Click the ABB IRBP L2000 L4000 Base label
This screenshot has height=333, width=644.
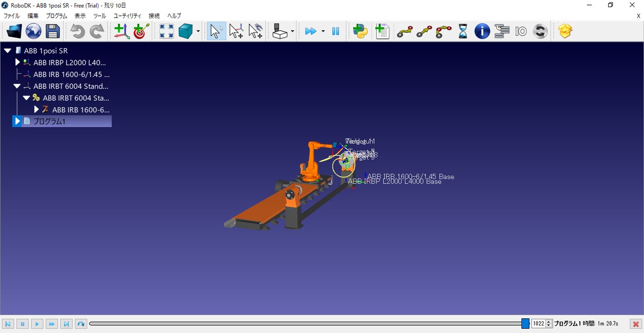coord(395,181)
